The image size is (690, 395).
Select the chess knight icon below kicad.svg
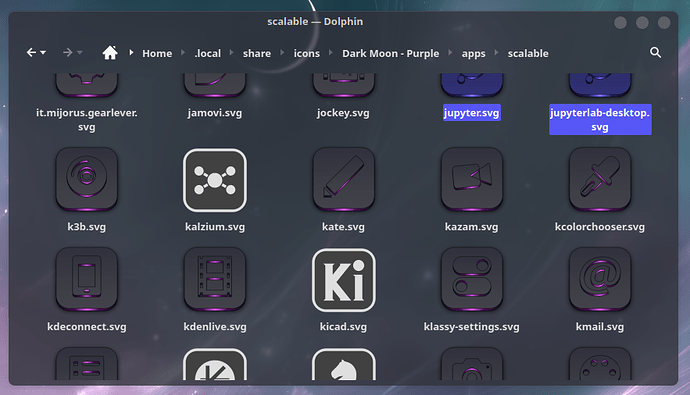pos(343,365)
